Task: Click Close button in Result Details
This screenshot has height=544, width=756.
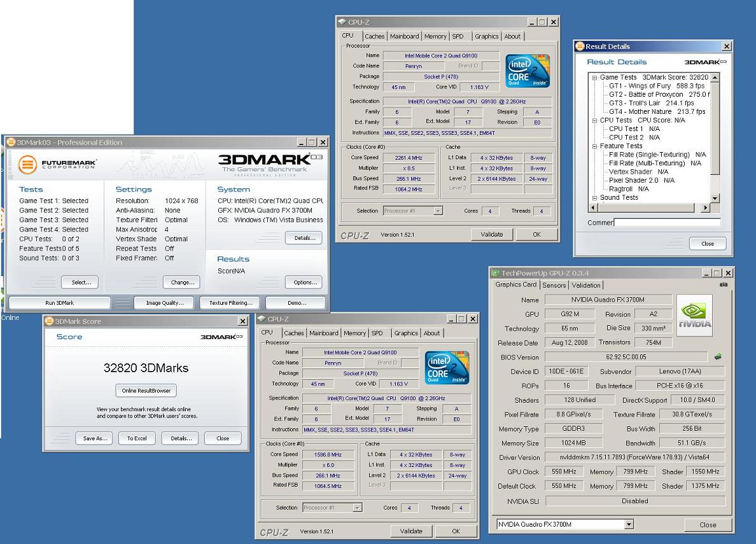Action: tap(708, 244)
